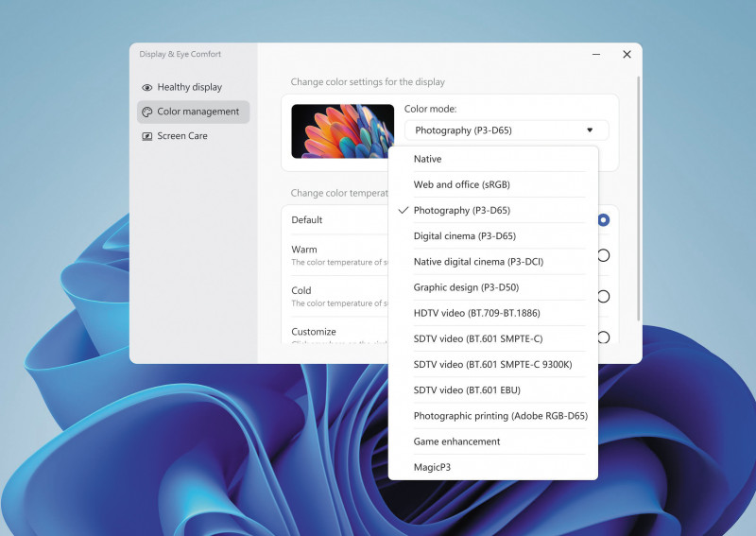The image size is (756, 536).
Task: Select Native from the color mode list
Action: pyautogui.click(x=427, y=160)
